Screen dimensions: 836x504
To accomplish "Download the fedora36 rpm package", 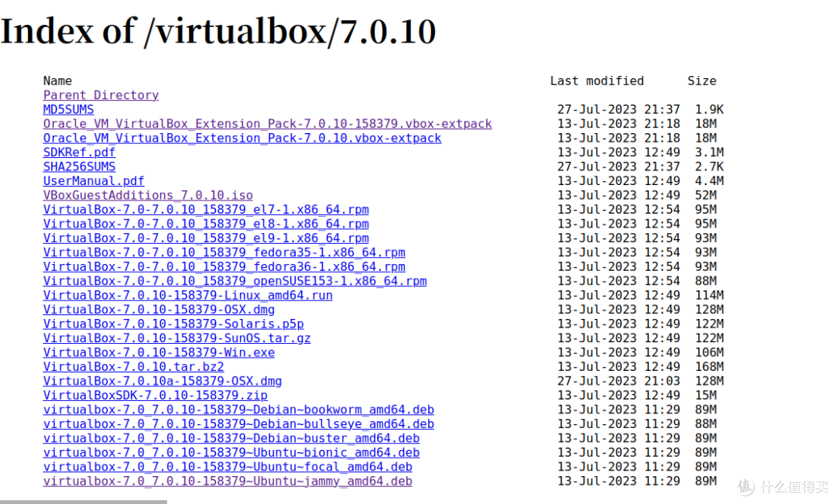I will click(224, 266).
